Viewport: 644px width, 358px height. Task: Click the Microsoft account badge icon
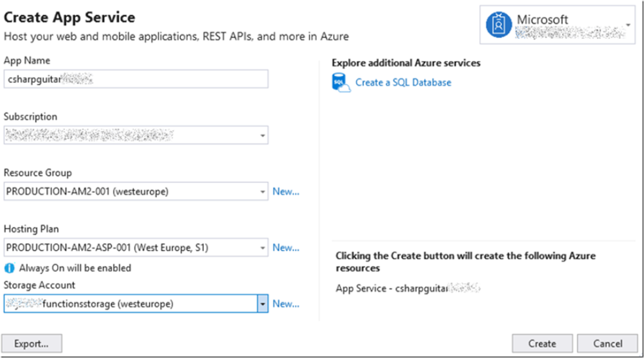click(x=498, y=25)
